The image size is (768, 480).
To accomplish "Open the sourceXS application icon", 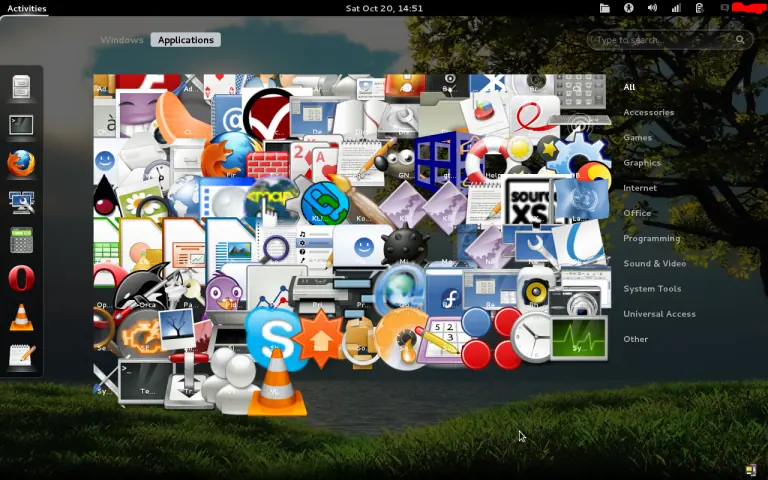I will tap(529, 202).
